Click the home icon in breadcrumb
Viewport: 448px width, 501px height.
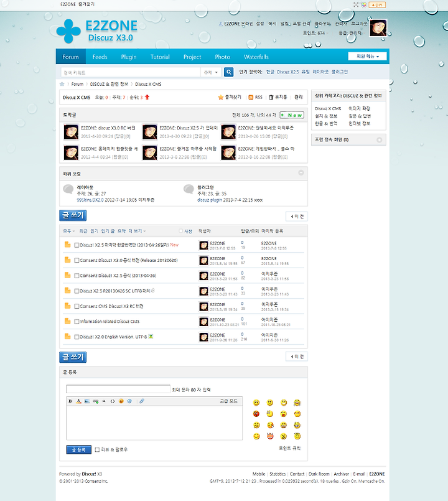click(62, 84)
